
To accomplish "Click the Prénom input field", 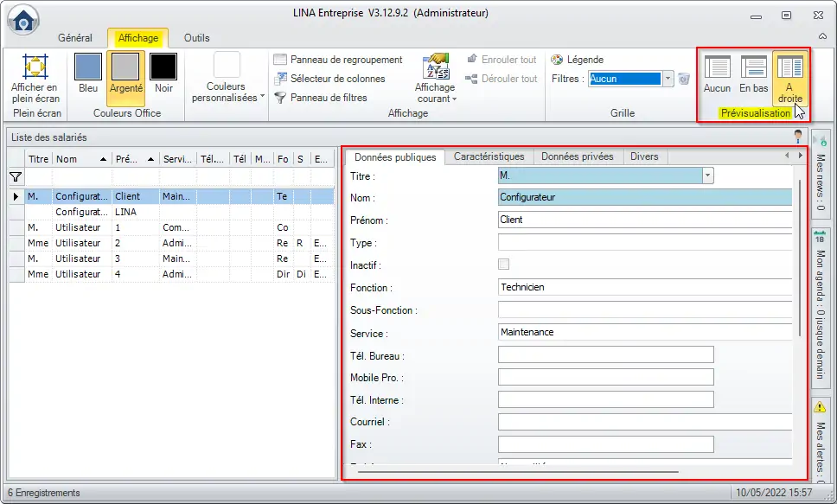I will point(645,220).
